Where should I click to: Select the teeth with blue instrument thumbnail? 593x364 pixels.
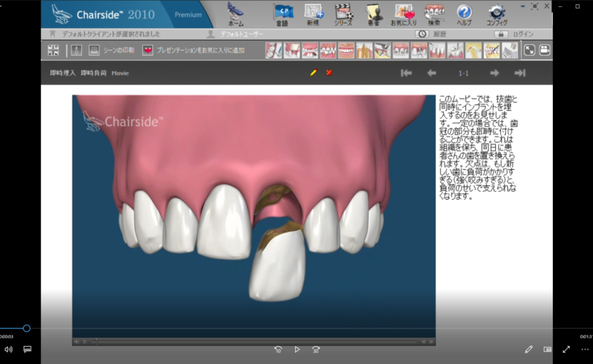point(492,50)
